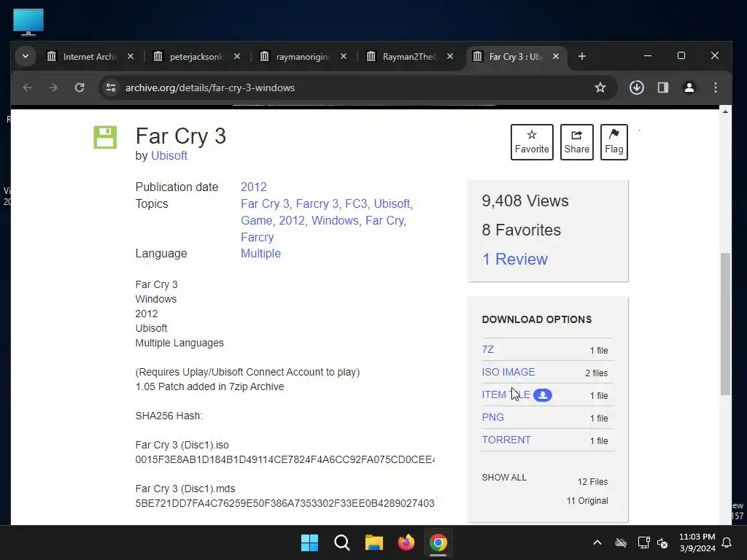Open the 'Farcry 3' topic link
Screen dimensions: 747x560
click(x=317, y=203)
